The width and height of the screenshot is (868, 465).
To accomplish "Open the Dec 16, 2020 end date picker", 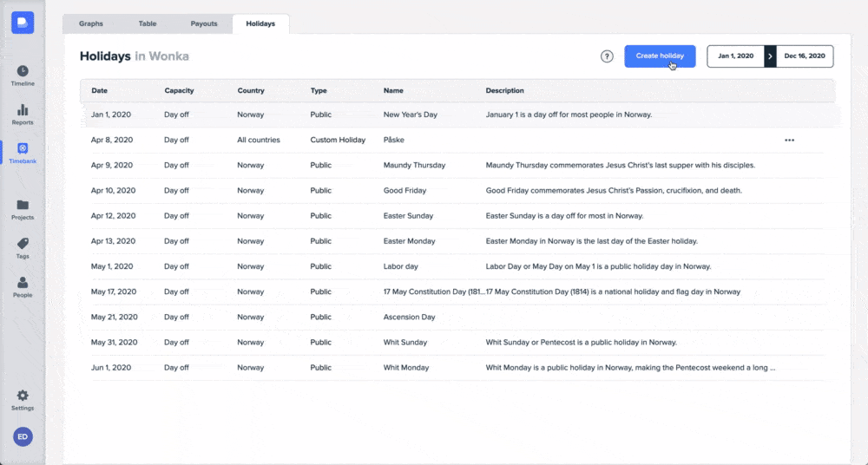I will click(x=805, y=56).
